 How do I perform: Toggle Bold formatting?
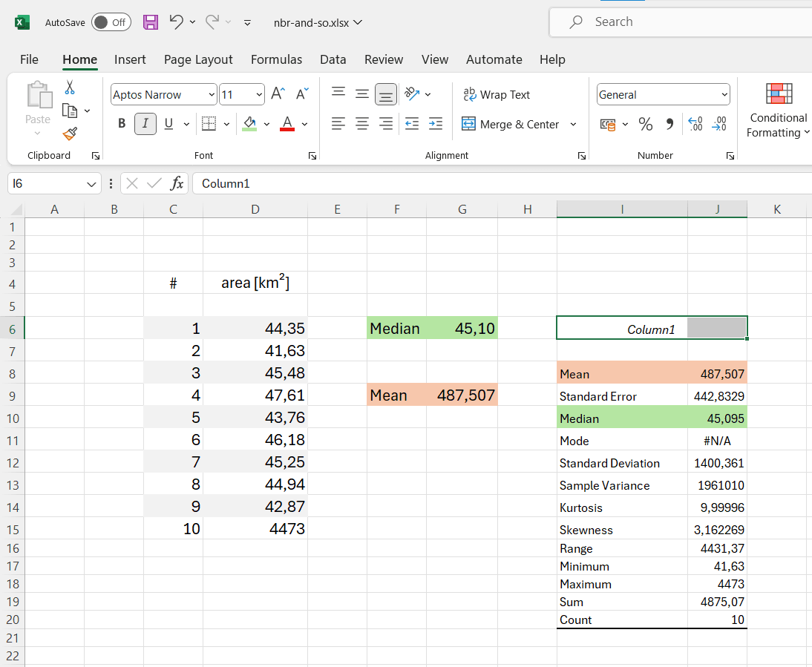(122, 124)
